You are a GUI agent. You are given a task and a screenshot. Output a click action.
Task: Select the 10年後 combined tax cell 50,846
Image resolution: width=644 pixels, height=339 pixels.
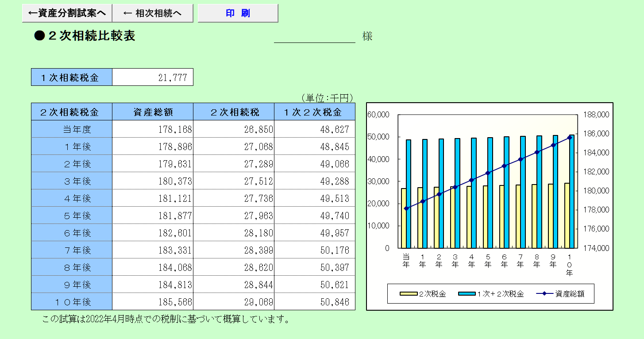tap(314, 302)
